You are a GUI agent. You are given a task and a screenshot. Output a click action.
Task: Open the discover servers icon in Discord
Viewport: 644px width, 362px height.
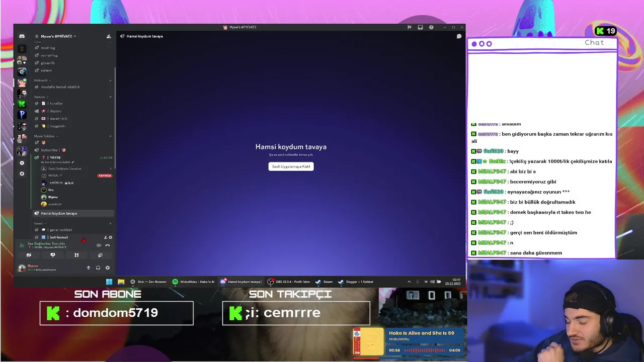point(22,173)
